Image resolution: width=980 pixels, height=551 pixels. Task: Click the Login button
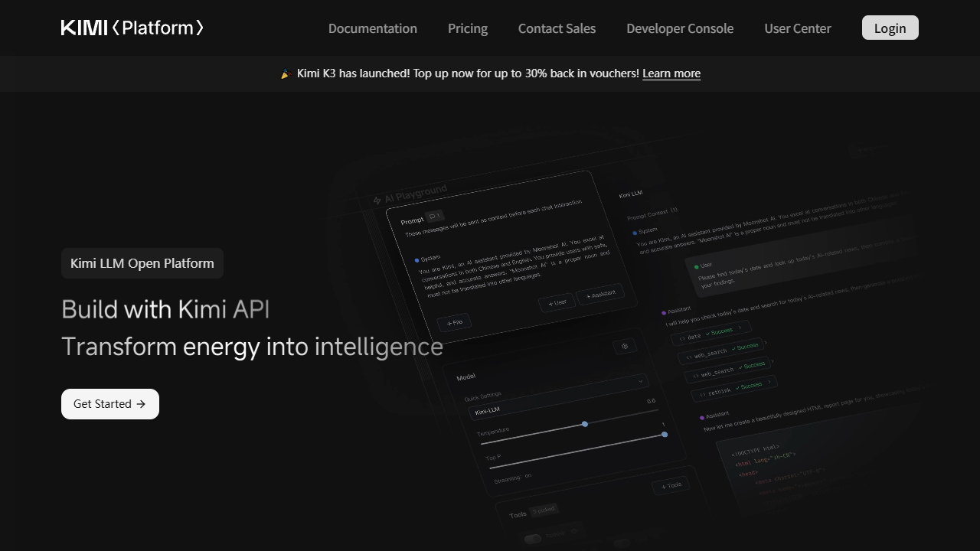point(890,28)
